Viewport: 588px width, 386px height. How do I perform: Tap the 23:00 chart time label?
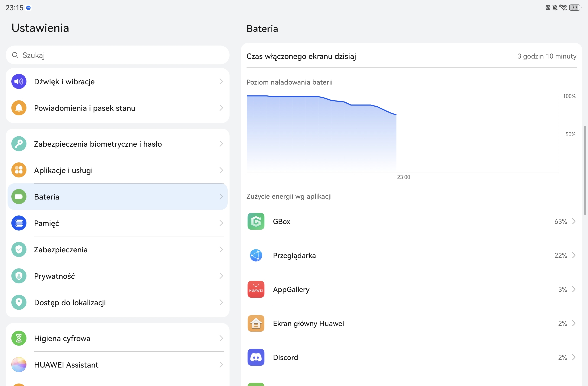pyautogui.click(x=403, y=177)
